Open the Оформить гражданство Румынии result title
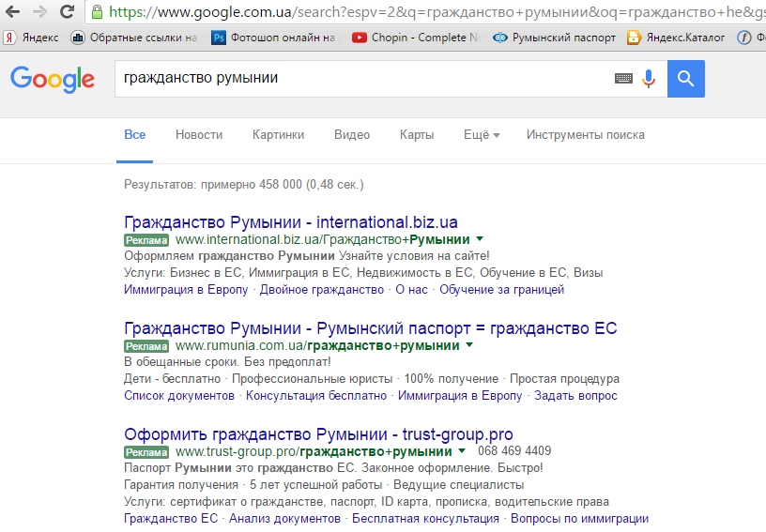The height and width of the screenshot is (532, 766). pyautogui.click(x=318, y=434)
